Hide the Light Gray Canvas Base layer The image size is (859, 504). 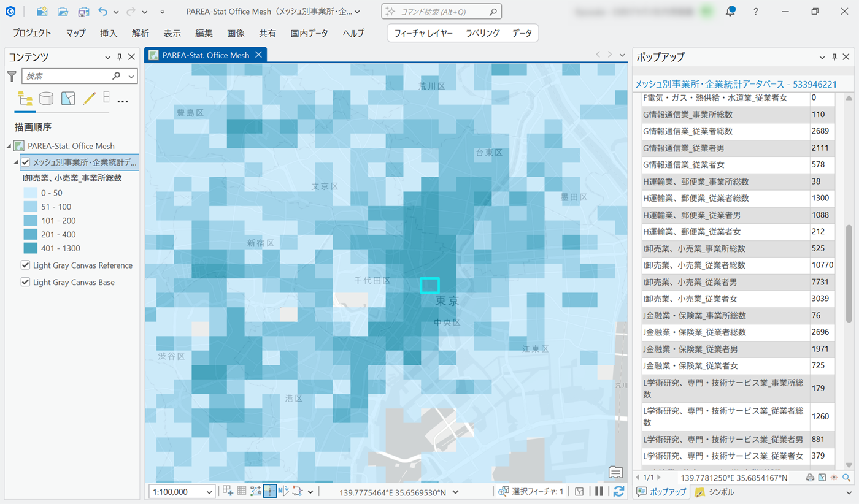pyautogui.click(x=26, y=283)
